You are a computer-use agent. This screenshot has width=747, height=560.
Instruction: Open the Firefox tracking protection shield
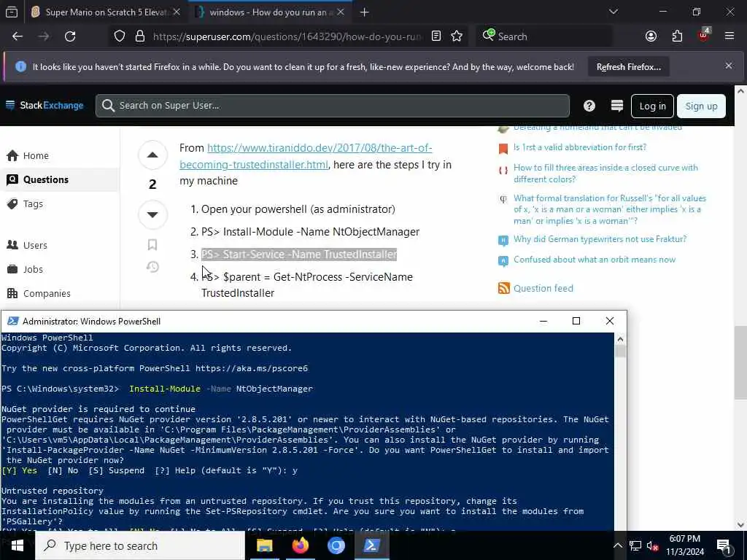[120, 36]
